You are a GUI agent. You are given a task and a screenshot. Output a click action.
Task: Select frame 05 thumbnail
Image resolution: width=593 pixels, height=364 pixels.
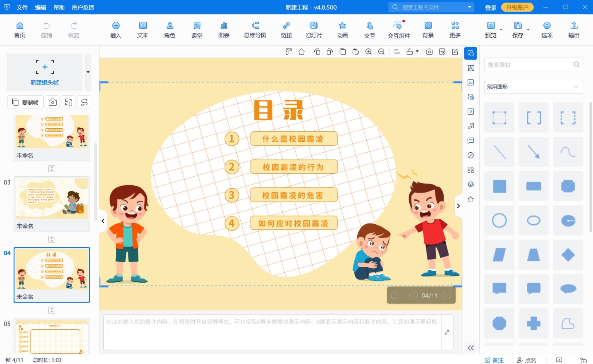[x=52, y=336]
